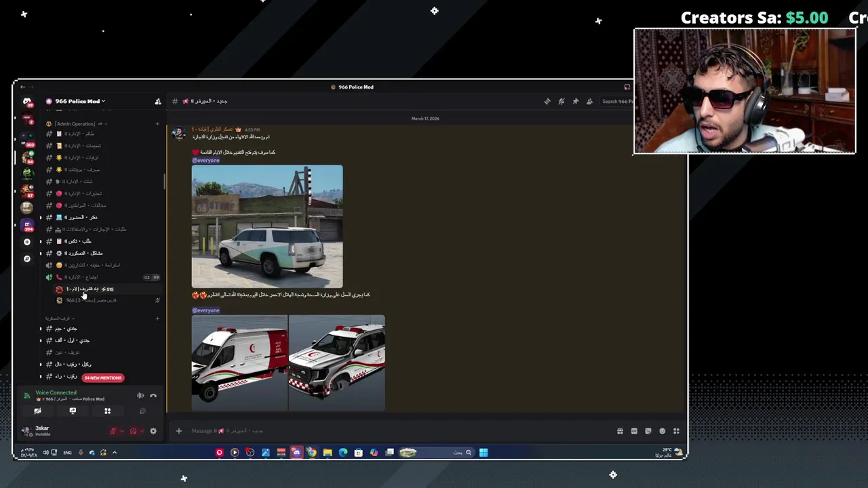Open Discord direct messages home icon
Viewport: 868px width, 488px height.
(x=27, y=102)
